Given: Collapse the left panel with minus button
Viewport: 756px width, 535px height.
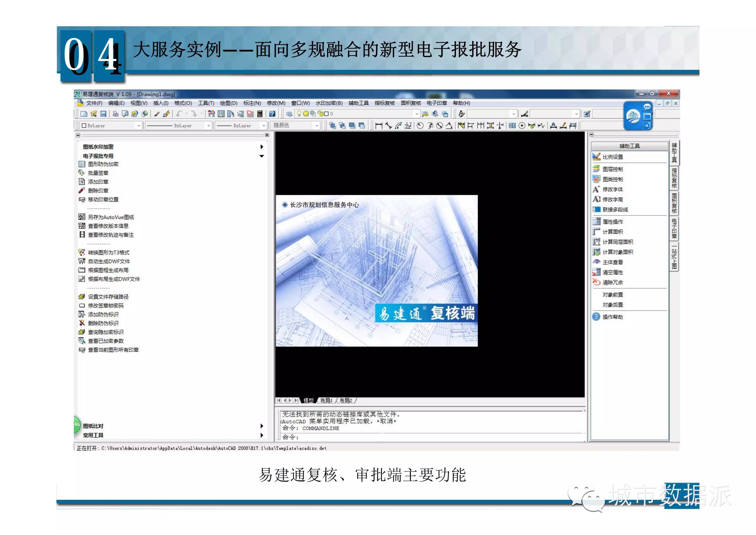Looking at the screenshot, I should (78, 135).
